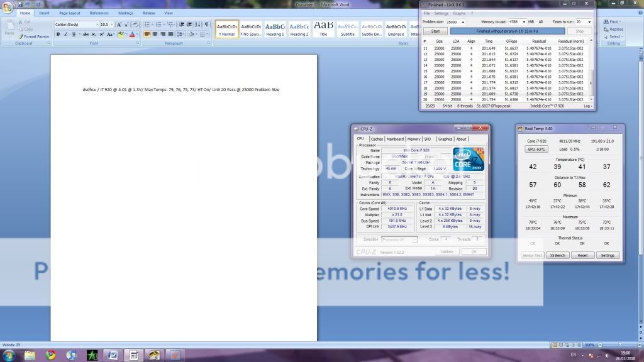This screenshot has width=644, height=362.
Task: Open Word Help icon
Action: [x=640, y=13]
